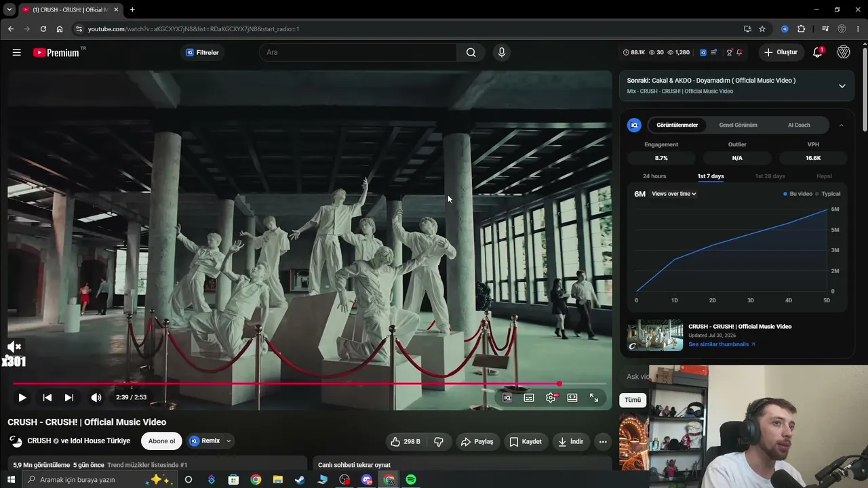Seek on the red video progress bar
Image resolution: width=868 pixels, height=488 pixels.
310,384
